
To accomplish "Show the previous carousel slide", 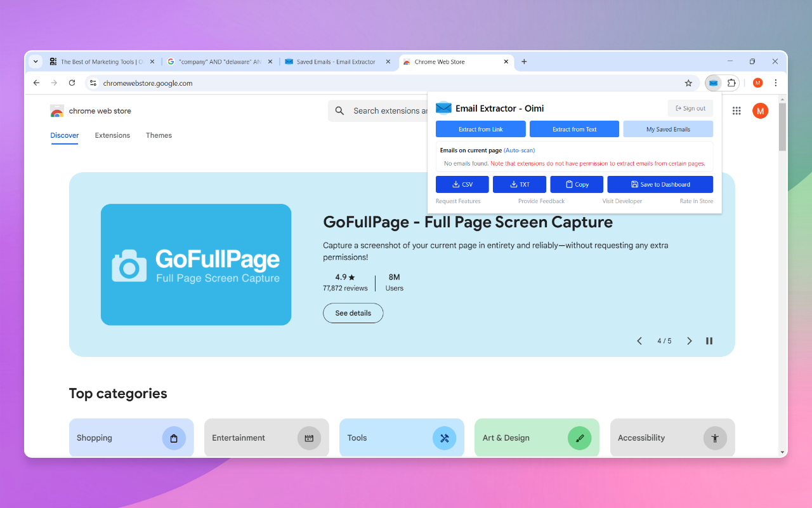I will [x=639, y=341].
